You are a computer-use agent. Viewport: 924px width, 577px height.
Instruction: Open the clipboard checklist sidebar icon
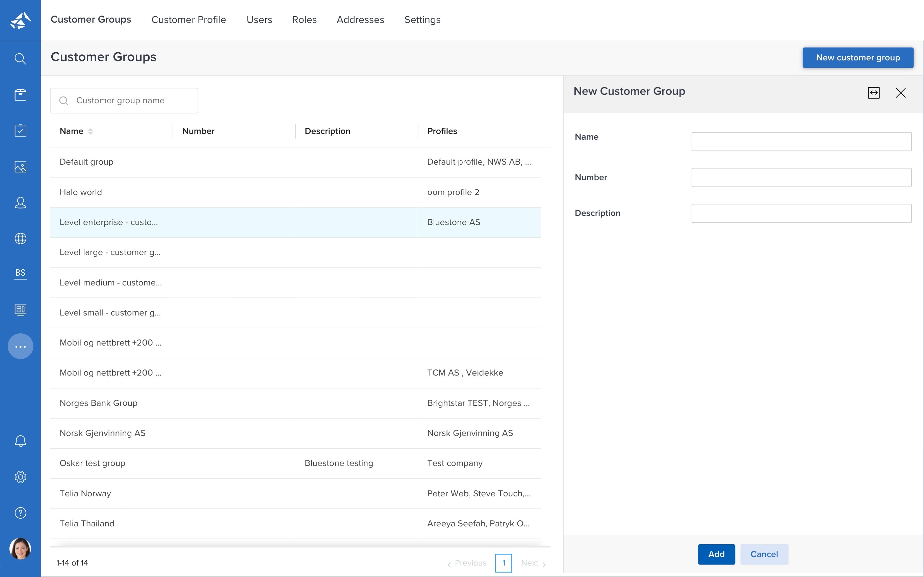(20, 131)
